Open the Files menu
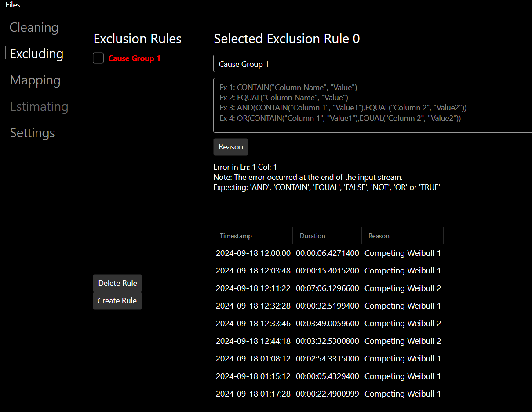Screen dimensions: 532x412 tap(13, 5)
